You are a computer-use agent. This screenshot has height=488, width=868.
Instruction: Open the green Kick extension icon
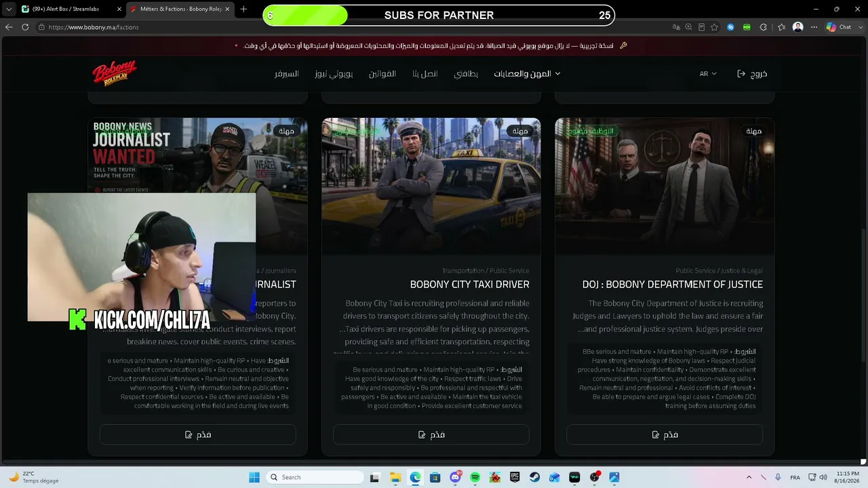pyautogui.click(x=747, y=27)
